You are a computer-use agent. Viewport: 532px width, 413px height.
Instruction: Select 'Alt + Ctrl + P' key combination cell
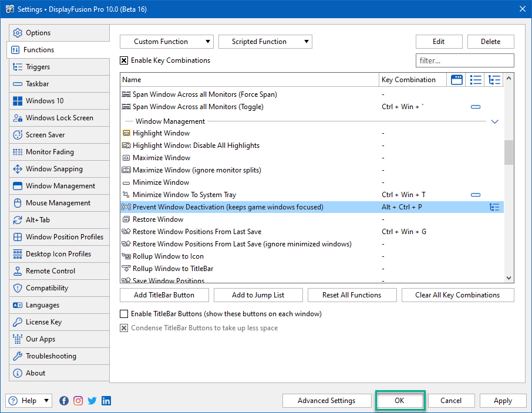coord(402,207)
